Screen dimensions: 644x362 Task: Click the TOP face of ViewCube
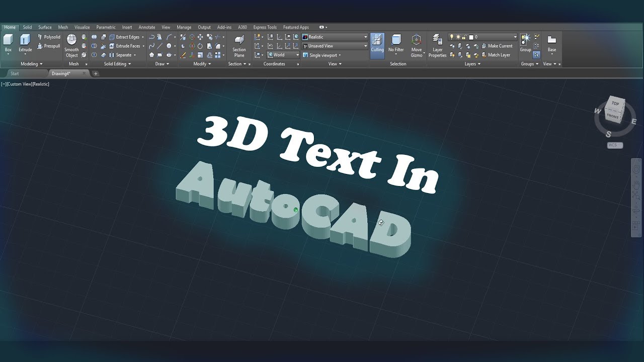click(615, 103)
